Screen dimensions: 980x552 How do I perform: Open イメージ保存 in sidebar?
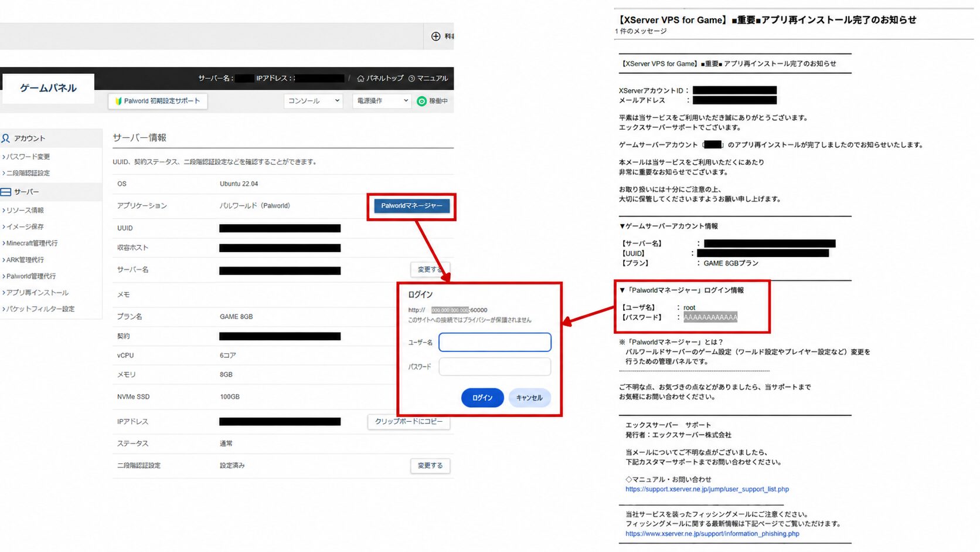[24, 226]
